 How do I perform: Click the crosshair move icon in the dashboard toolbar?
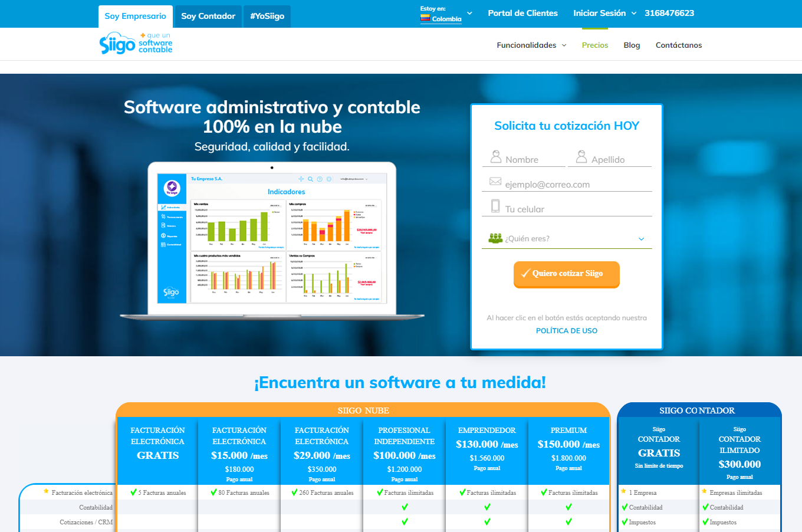tap(301, 179)
